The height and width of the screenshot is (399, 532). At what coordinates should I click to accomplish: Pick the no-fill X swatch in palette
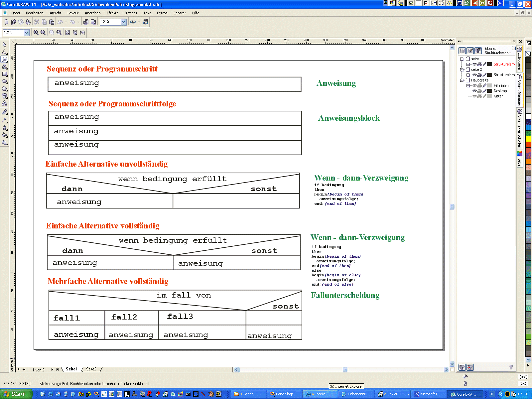pos(528,54)
